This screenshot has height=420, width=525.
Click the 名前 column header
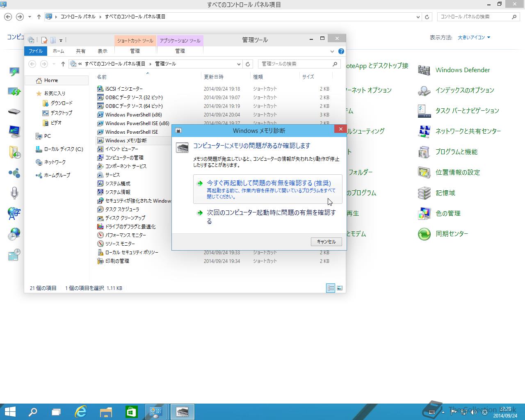click(x=102, y=77)
